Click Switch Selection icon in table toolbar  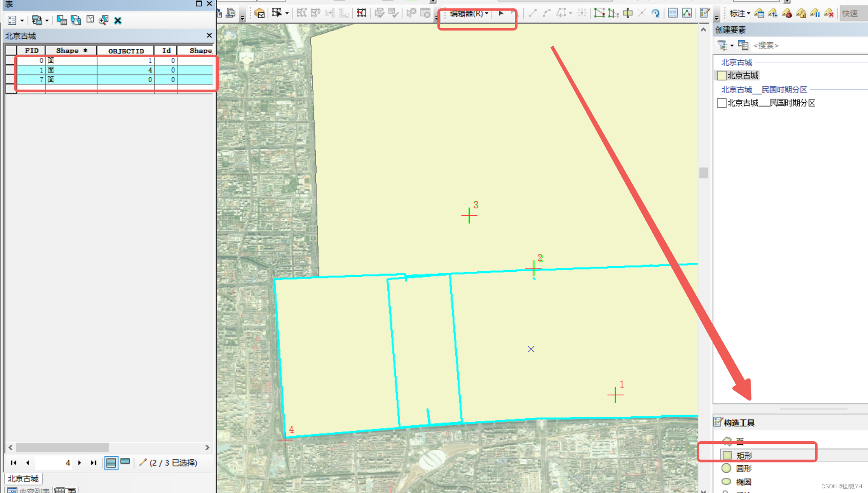76,20
